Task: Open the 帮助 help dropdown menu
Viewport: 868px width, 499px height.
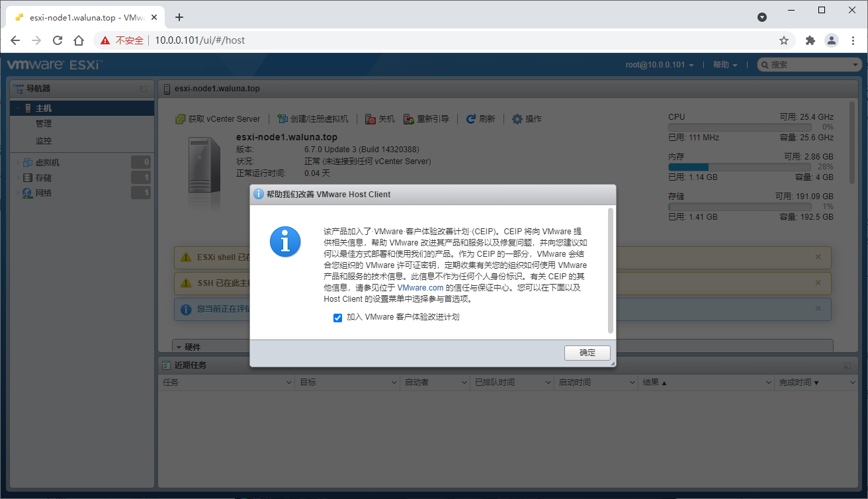Action: 725,65
